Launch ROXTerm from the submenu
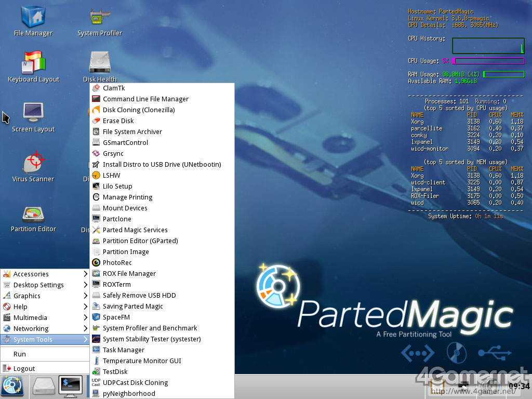The width and height of the screenshot is (532, 399). point(162,284)
